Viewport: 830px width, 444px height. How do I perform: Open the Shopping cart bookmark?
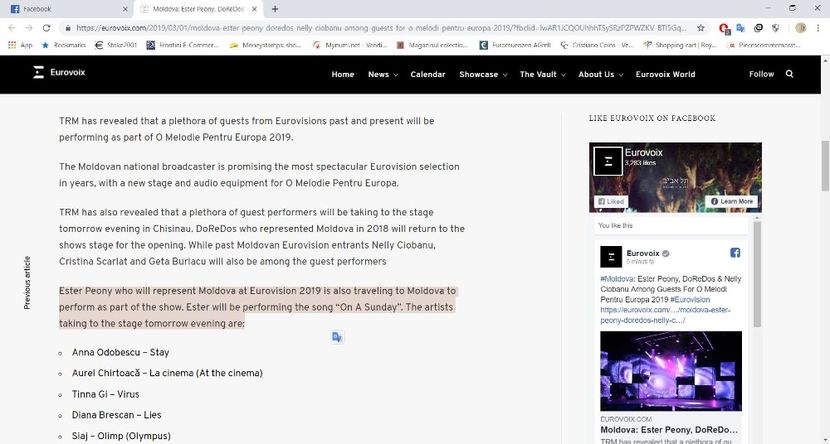pos(679,45)
